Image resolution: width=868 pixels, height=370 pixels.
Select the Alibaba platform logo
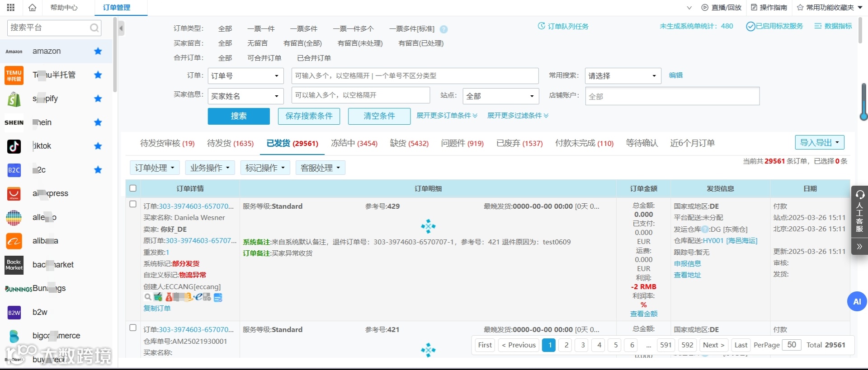click(x=14, y=241)
